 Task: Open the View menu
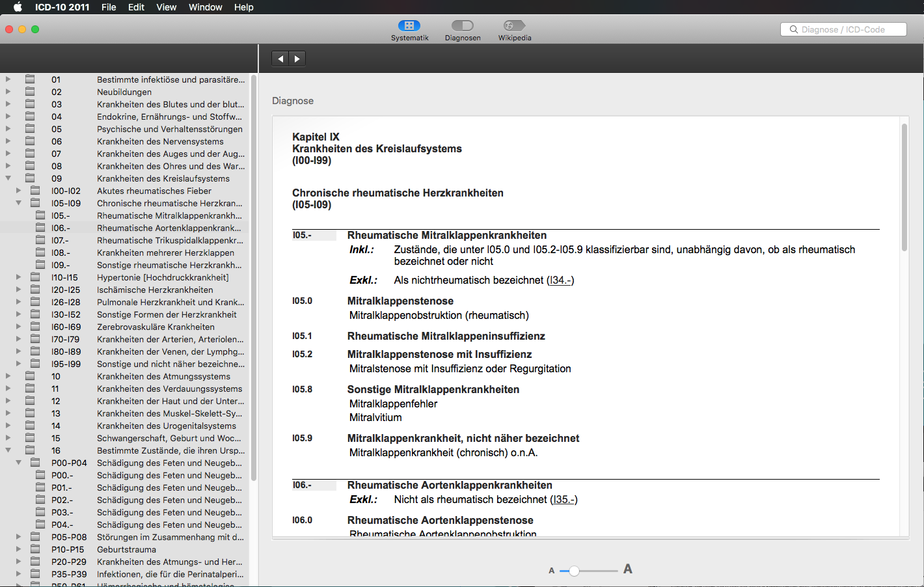pyautogui.click(x=166, y=7)
